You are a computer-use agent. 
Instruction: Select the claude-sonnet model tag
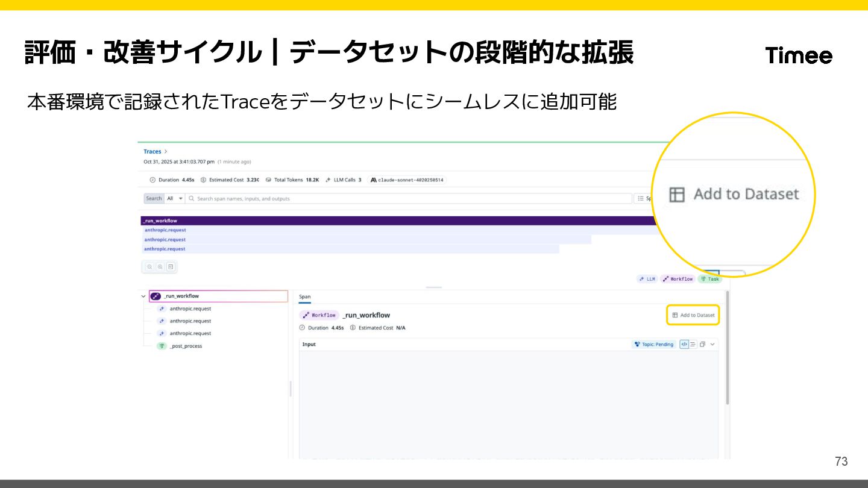coord(407,180)
